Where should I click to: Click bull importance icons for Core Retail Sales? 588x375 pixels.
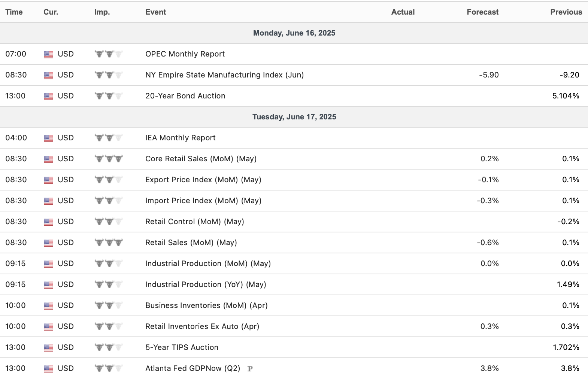pos(109,159)
